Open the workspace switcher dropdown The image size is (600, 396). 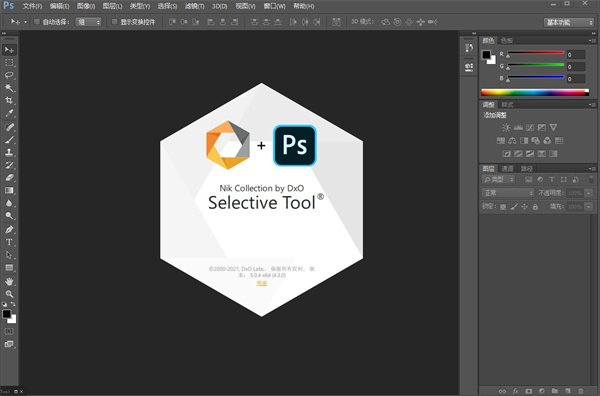coord(568,22)
